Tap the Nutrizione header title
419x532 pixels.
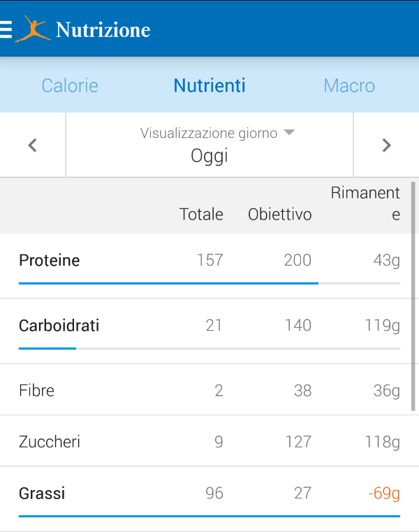click(103, 29)
